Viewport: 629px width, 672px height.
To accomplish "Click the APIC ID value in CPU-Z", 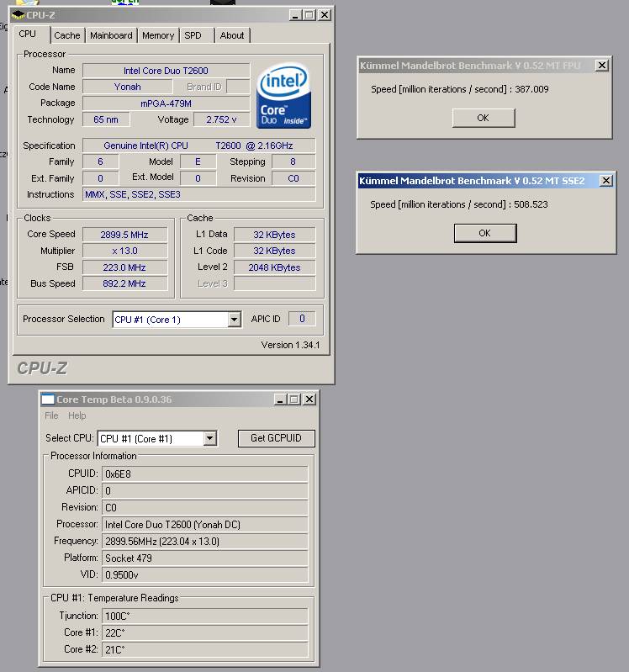I will pyautogui.click(x=302, y=319).
